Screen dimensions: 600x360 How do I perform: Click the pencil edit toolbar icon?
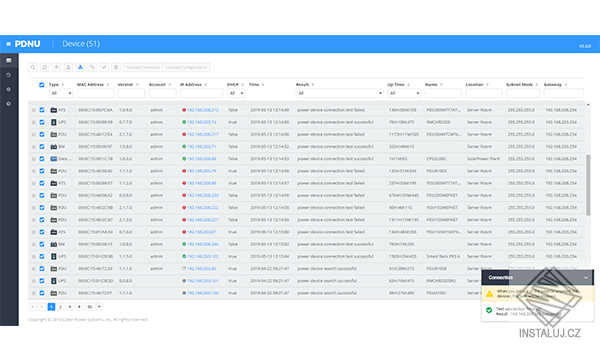click(x=92, y=67)
